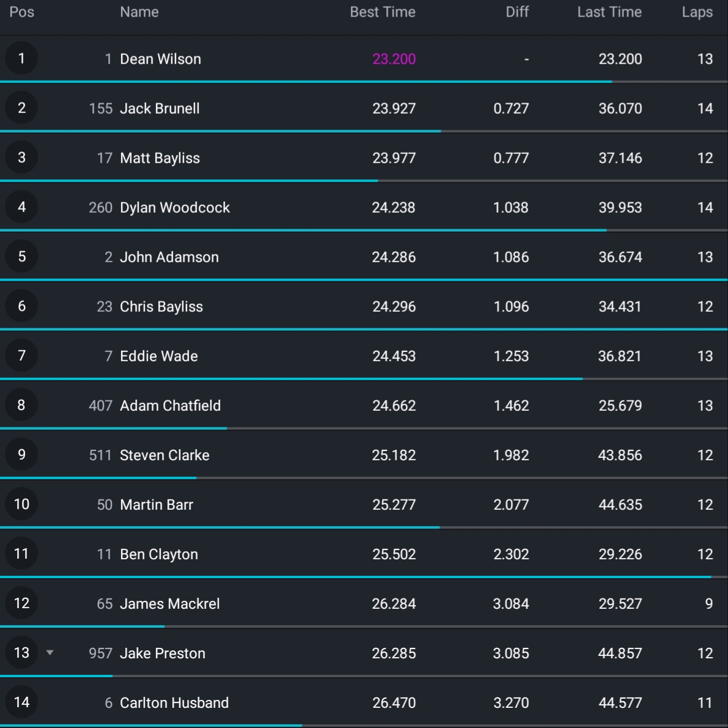The height and width of the screenshot is (728, 728).
Task: Sort by the Laps column header
Action: pos(697,12)
